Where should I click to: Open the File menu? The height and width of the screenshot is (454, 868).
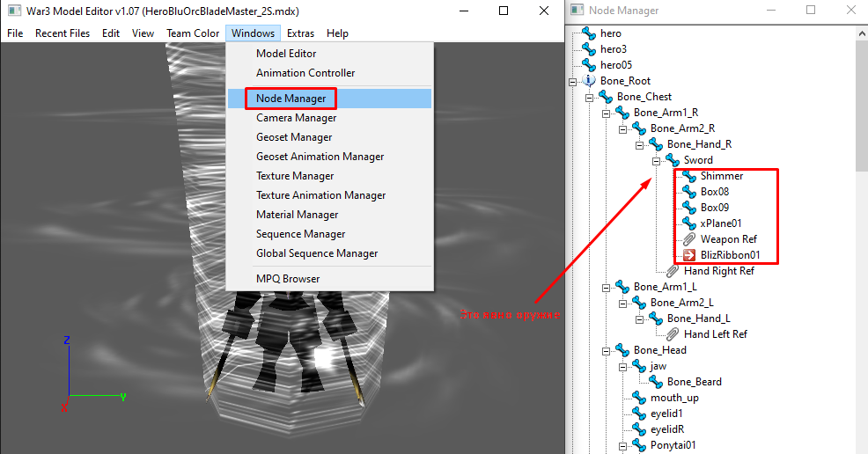tap(15, 33)
